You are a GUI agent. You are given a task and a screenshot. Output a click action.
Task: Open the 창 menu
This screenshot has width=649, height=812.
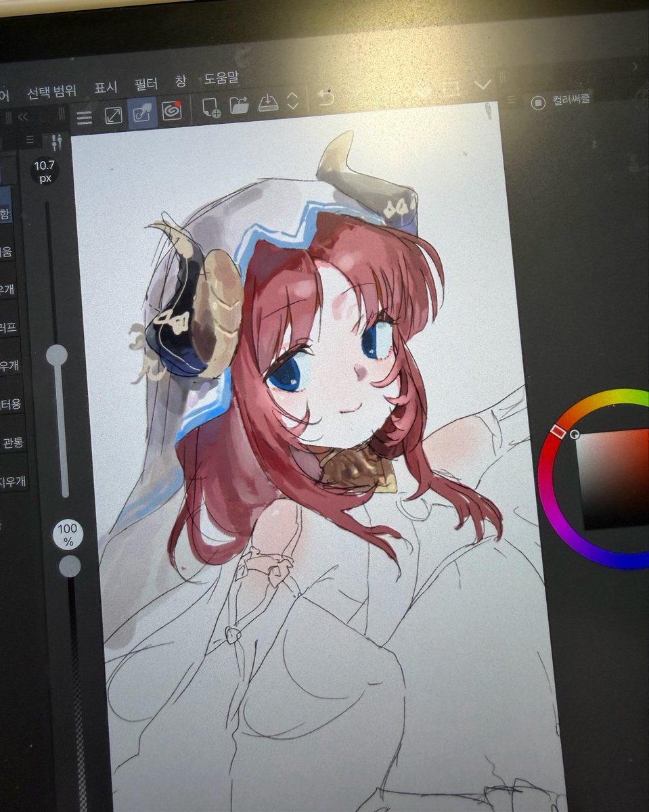181,81
